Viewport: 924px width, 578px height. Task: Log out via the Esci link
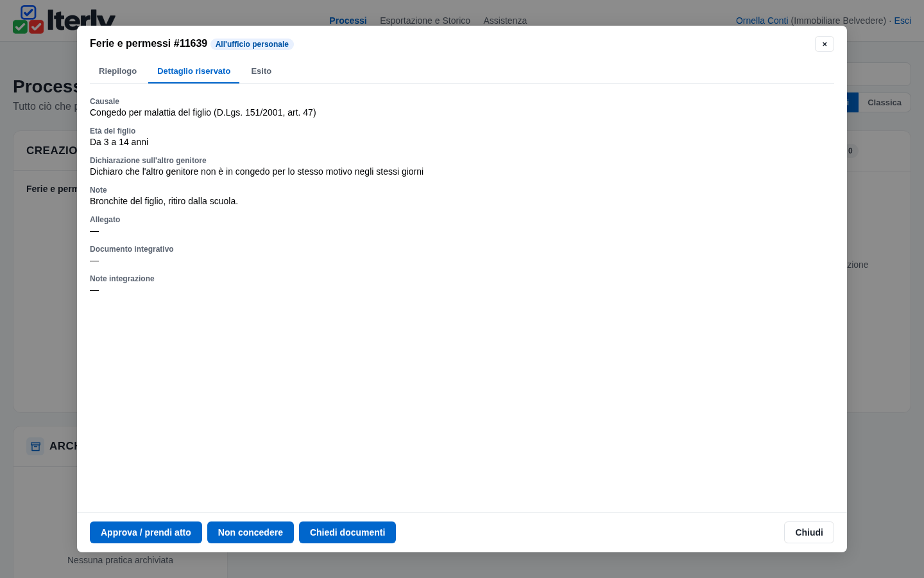click(x=902, y=21)
